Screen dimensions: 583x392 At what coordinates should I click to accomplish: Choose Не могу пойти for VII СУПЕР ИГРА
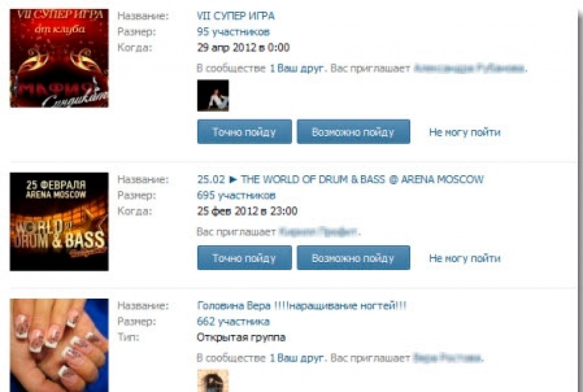[x=465, y=132]
